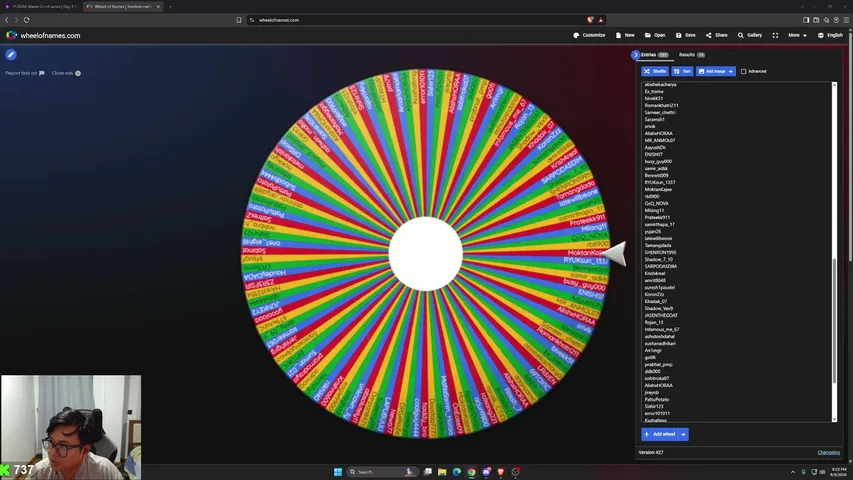Click entry 'PattuPotato' in the list
This screenshot has width=853, height=480.
click(x=657, y=399)
